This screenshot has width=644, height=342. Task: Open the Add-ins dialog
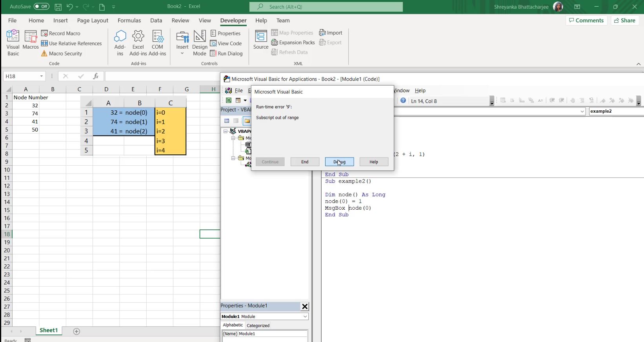120,43
